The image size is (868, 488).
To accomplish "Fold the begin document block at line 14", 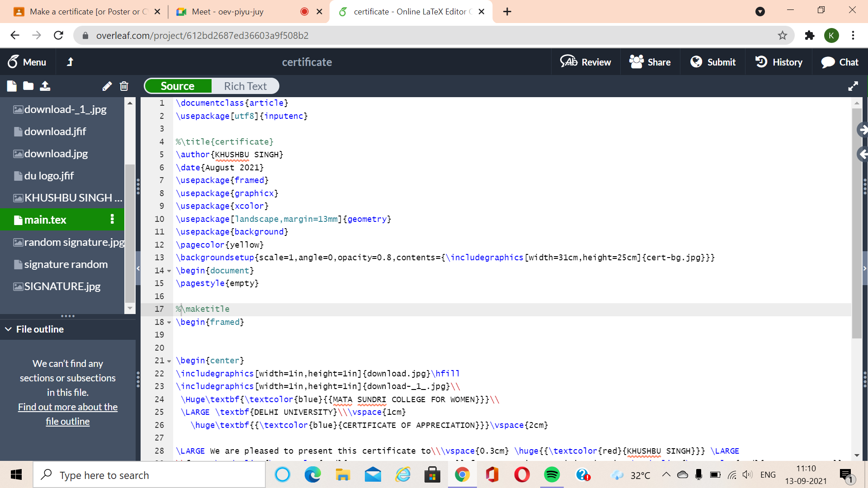I will click(x=169, y=271).
